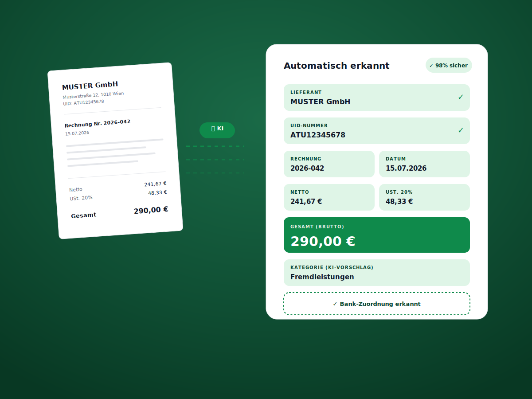The height and width of the screenshot is (399, 532).
Task: Click the checkmark in the UID-Nummer field
Action: 461,130
